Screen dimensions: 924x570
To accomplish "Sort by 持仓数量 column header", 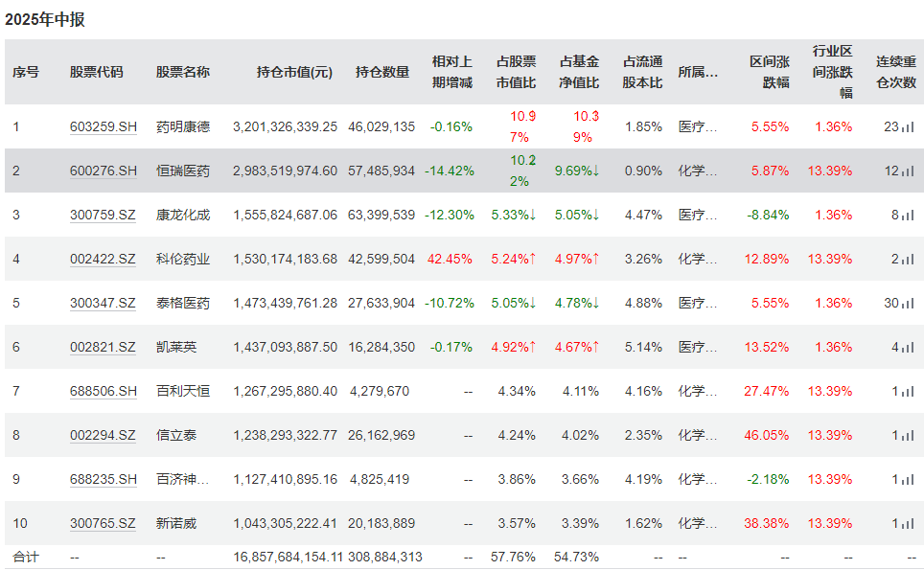I will (x=382, y=73).
